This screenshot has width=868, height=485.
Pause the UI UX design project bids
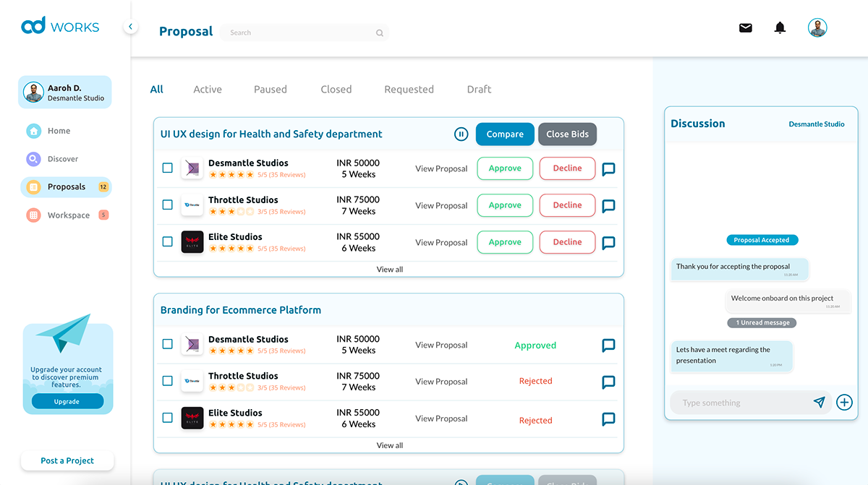pos(461,134)
